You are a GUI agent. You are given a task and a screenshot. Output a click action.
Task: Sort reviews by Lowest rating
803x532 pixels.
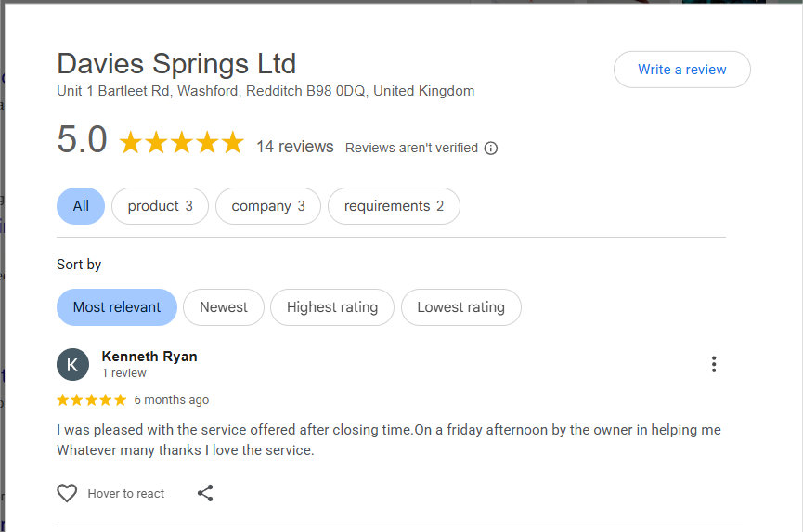tap(460, 307)
